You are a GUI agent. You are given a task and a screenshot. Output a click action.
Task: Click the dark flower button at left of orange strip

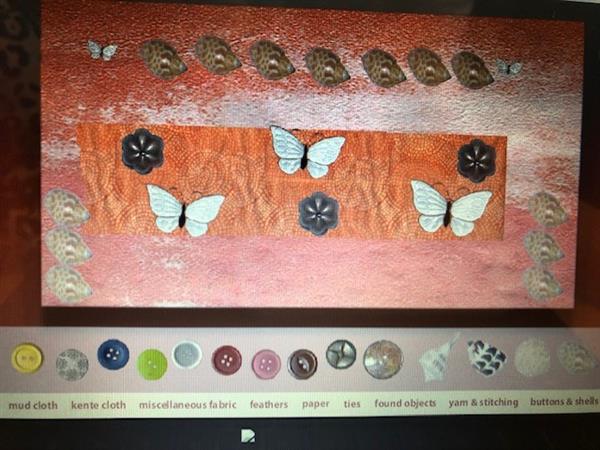point(143,151)
